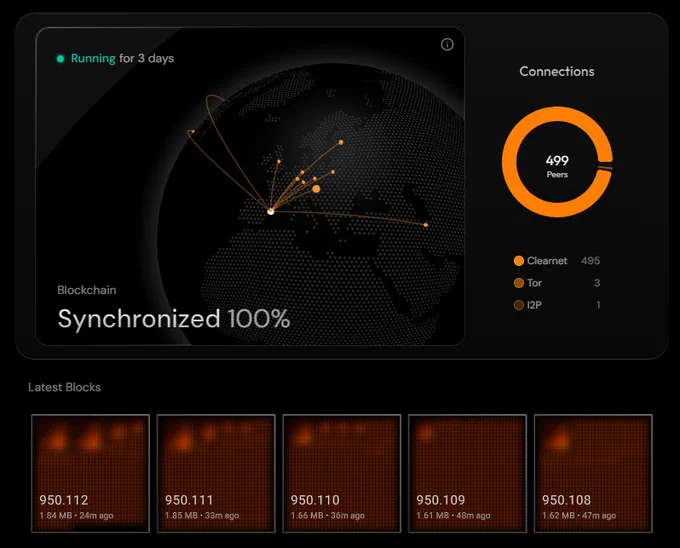
Task: Click the I2P connection count 1
Action: point(598,305)
